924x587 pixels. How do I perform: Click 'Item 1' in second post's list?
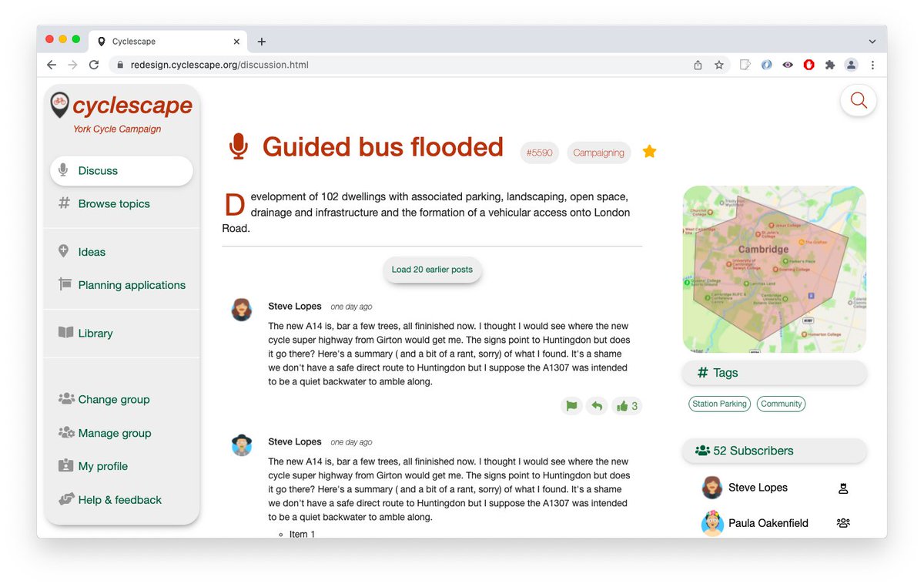tap(302, 534)
